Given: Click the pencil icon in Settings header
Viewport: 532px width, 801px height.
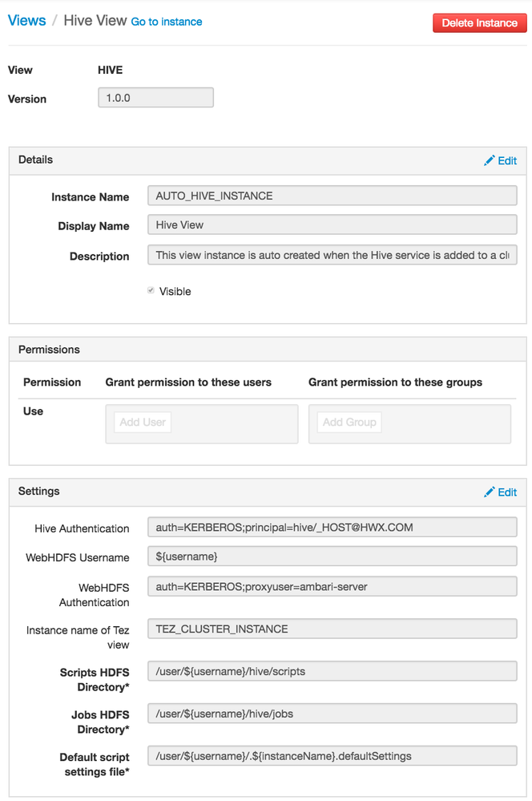Looking at the screenshot, I should [x=490, y=492].
